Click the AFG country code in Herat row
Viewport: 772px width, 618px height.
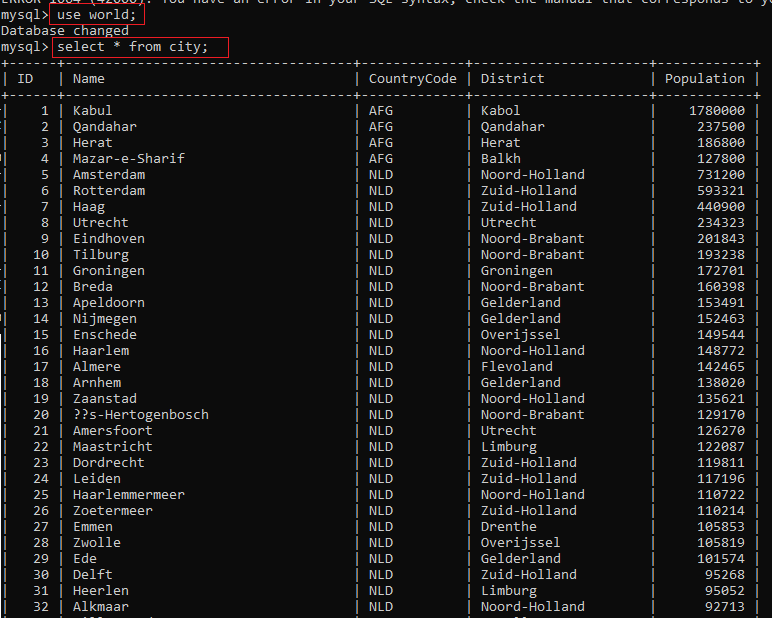(381, 143)
